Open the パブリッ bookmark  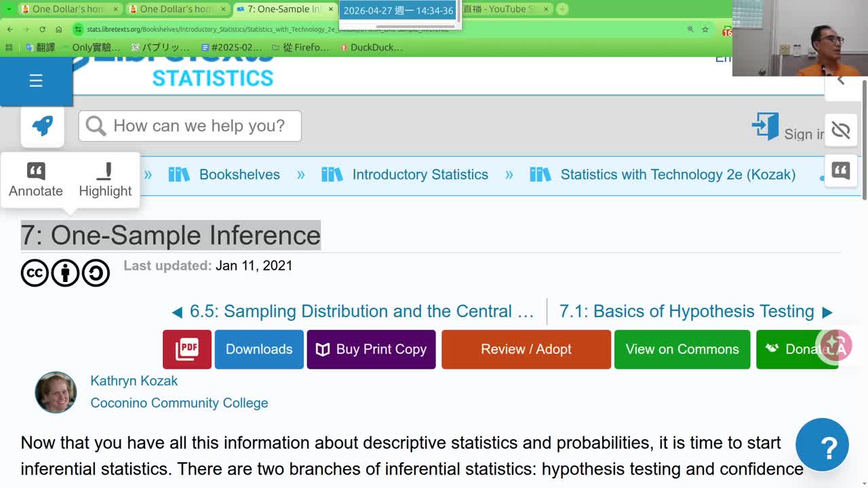point(161,47)
